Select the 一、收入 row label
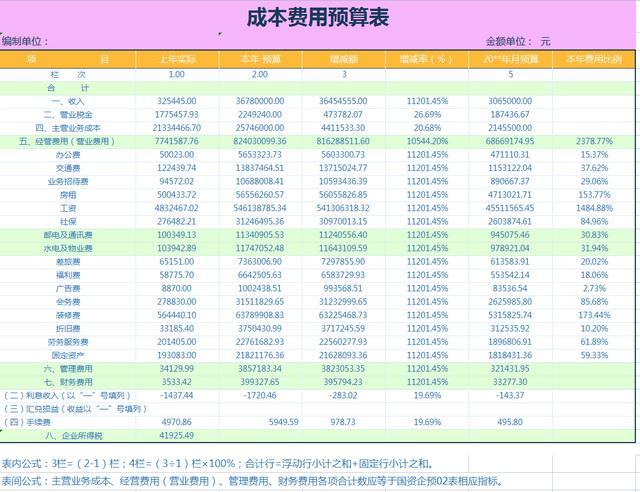 [68, 102]
